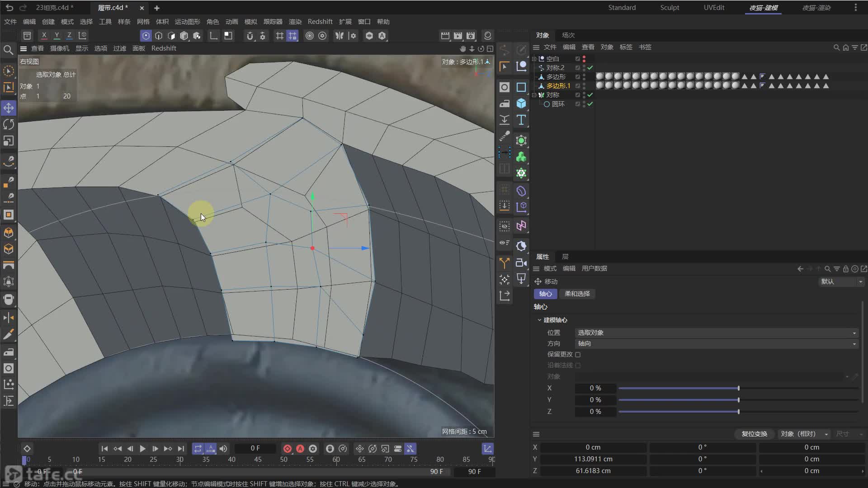
Task: Toggle timeline sound speaker icon
Action: (223, 449)
